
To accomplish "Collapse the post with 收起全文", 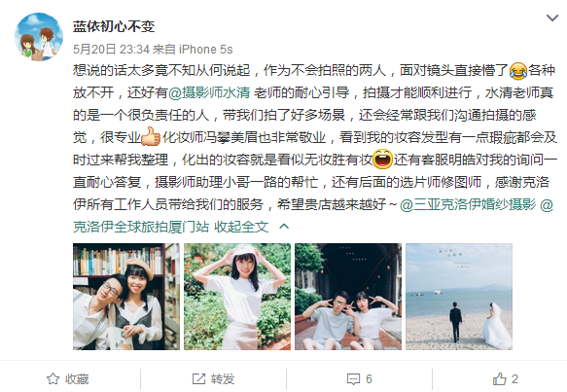I will pos(241,227).
